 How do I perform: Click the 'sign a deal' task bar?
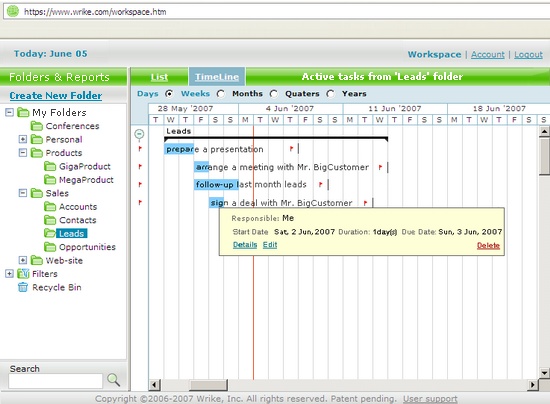click(x=216, y=203)
